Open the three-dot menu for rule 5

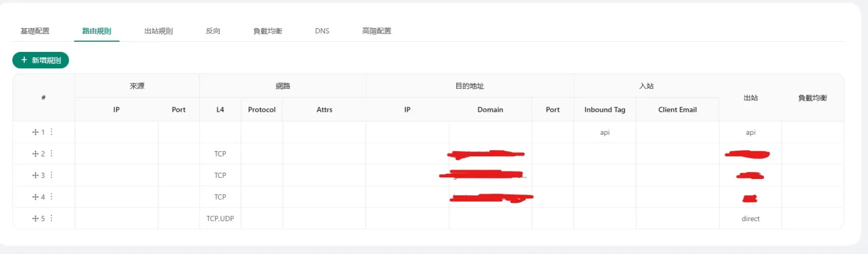pos(51,218)
